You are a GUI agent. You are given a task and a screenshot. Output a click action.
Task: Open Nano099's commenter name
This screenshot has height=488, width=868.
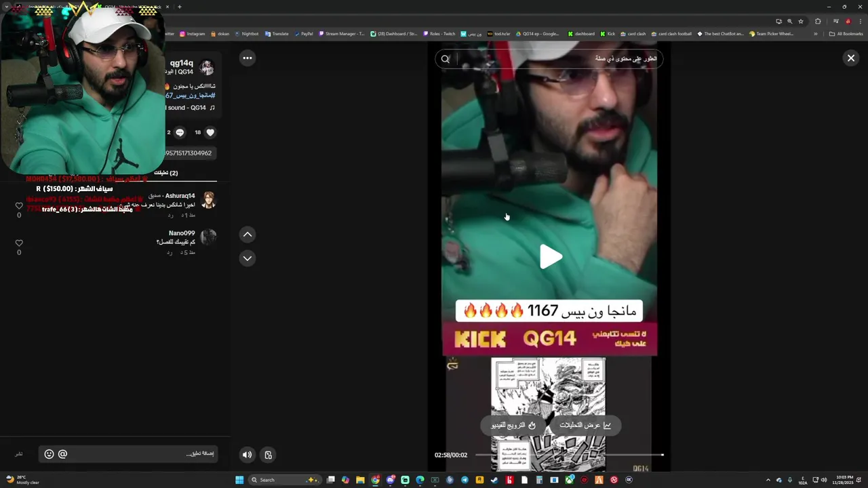[182, 233]
